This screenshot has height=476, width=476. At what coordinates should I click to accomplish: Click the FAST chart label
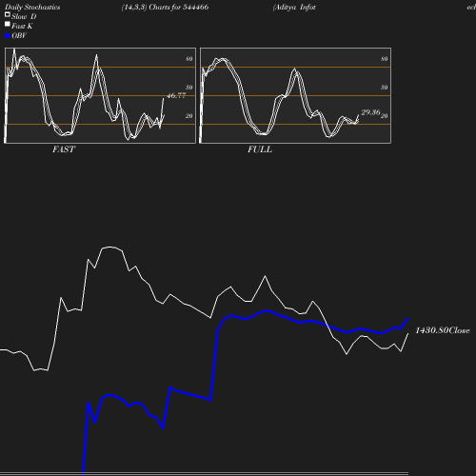point(64,149)
